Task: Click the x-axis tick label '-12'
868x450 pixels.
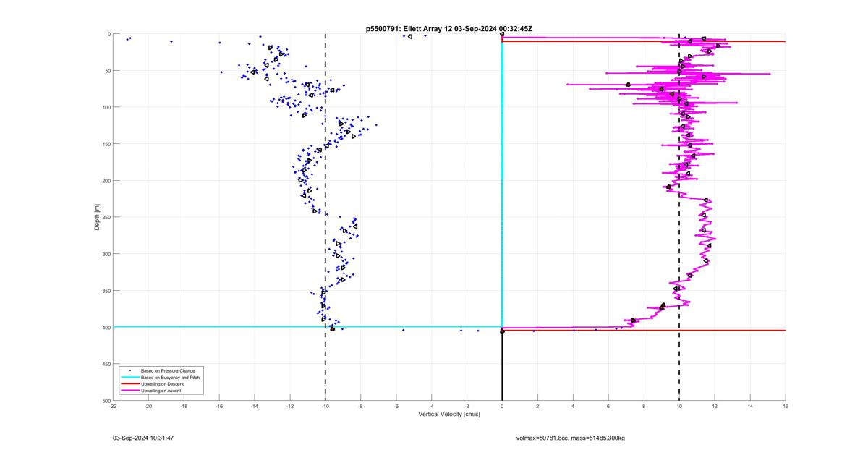Action: pyautogui.click(x=290, y=407)
